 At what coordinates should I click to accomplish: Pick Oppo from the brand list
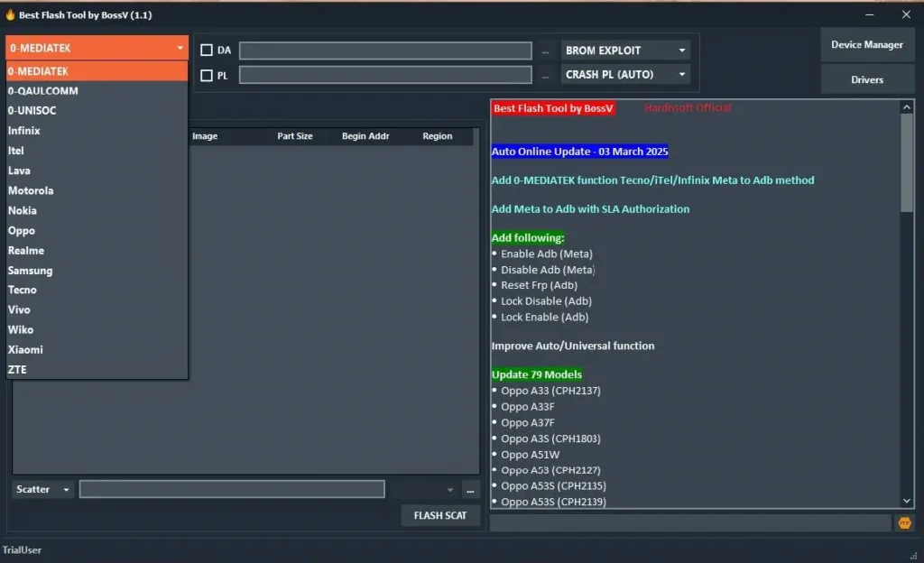pos(97,230)
